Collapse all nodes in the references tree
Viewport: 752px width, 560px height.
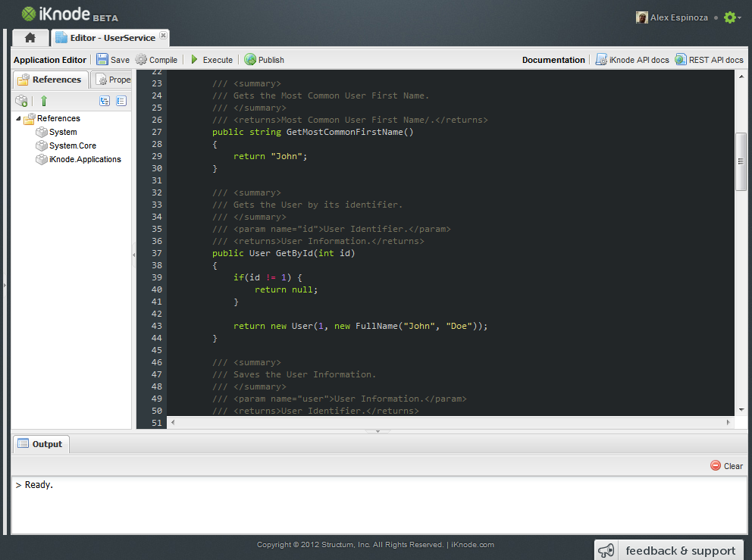(121, 101)
